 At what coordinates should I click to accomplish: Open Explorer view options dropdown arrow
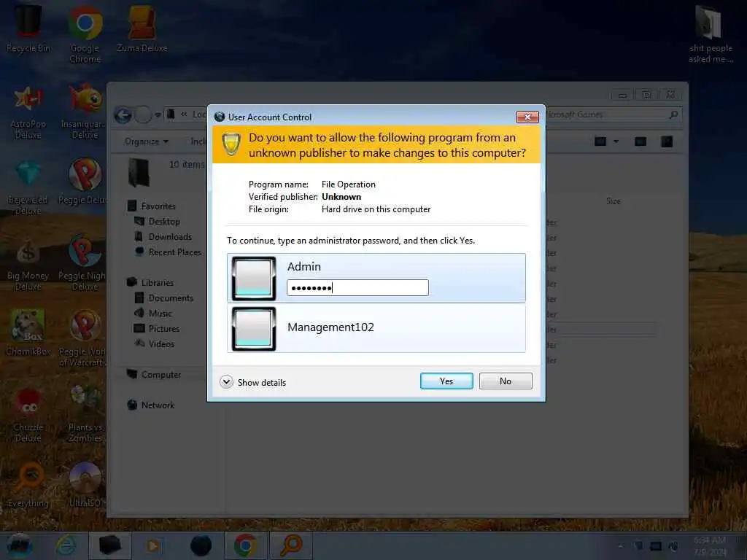616,141
